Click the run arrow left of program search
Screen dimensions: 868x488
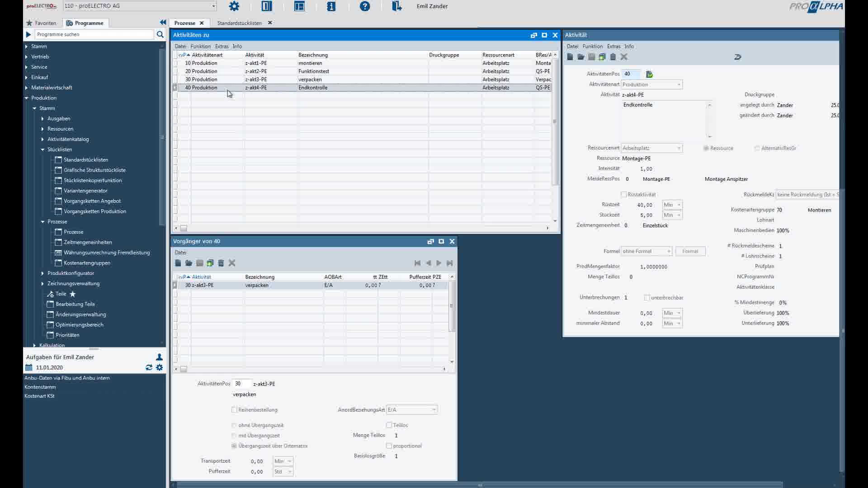coord(28,34)
